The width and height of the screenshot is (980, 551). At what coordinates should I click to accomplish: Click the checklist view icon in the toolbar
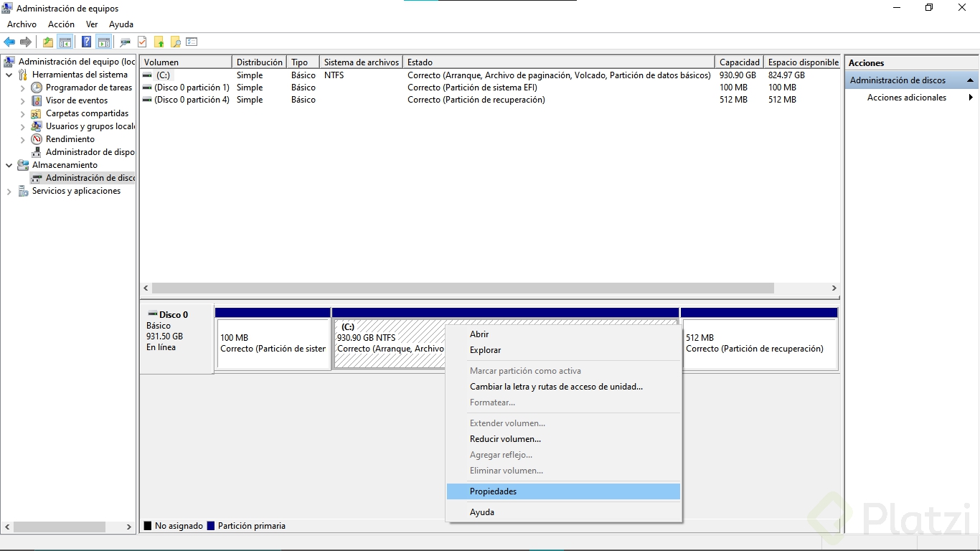tap(192, 42)
